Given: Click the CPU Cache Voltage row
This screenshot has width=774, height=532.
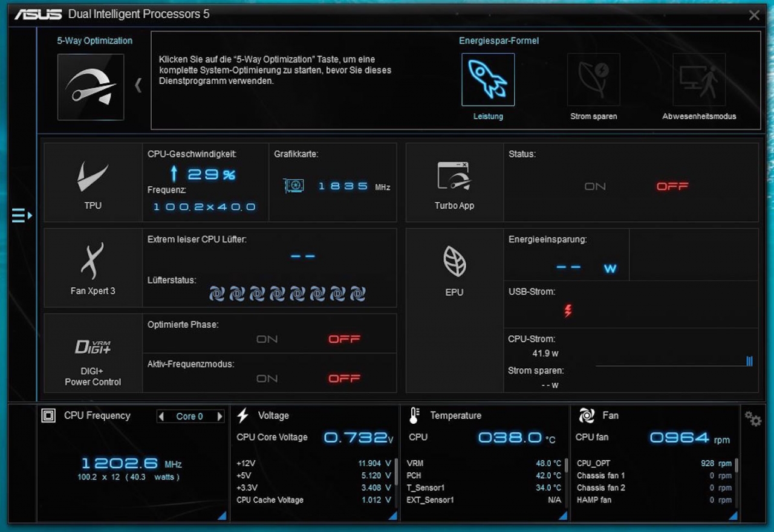Looking at the screenshot, I should 314,500.
